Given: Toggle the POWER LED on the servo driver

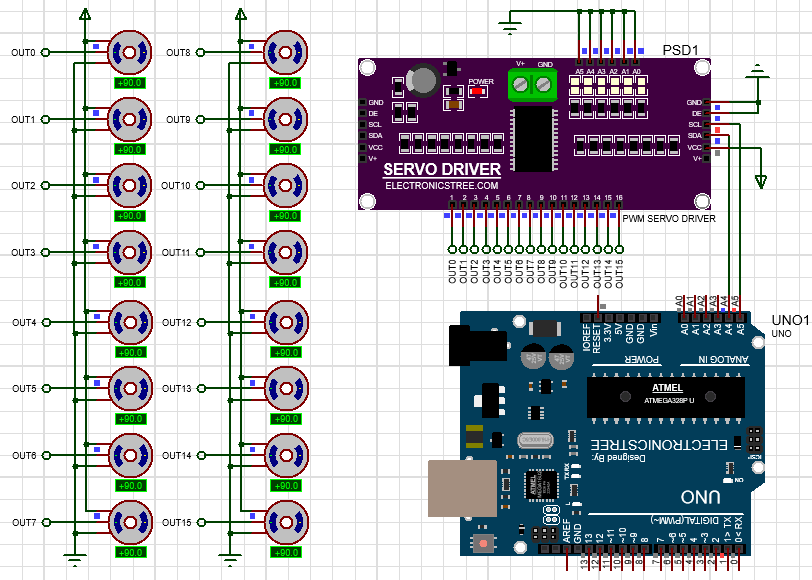Looking at the screenshot, I should pos(477,90).
